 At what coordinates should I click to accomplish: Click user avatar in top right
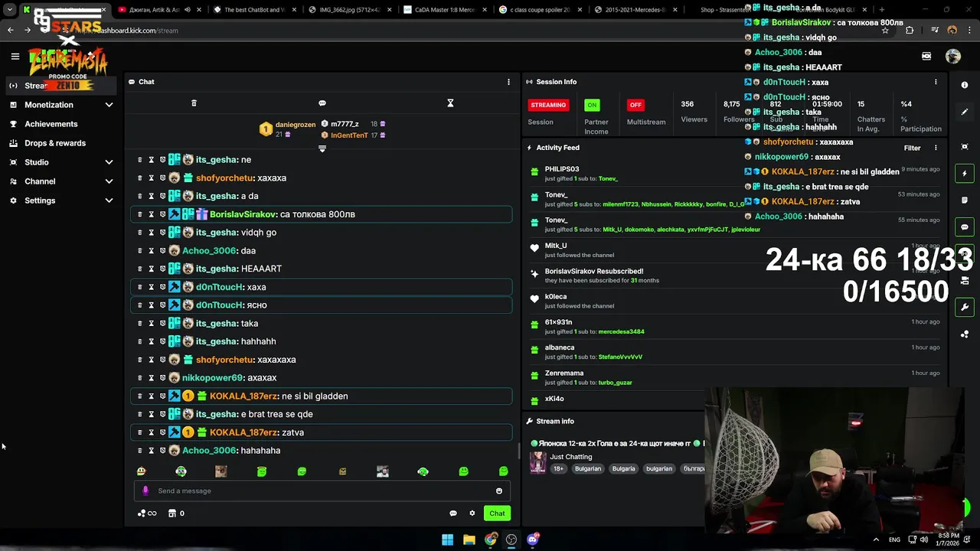click(952, 56)
